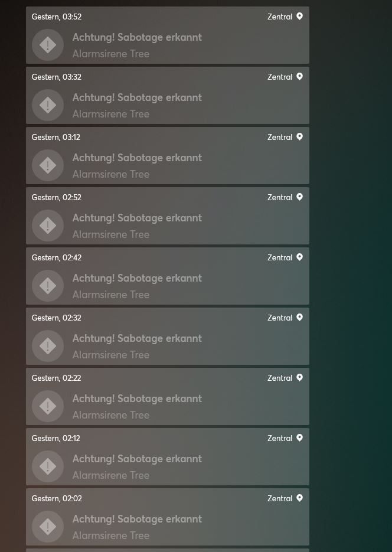Click the warning icon of the 02:02 notification
Viewport: 392px width, 552px height.
[48, 527]
